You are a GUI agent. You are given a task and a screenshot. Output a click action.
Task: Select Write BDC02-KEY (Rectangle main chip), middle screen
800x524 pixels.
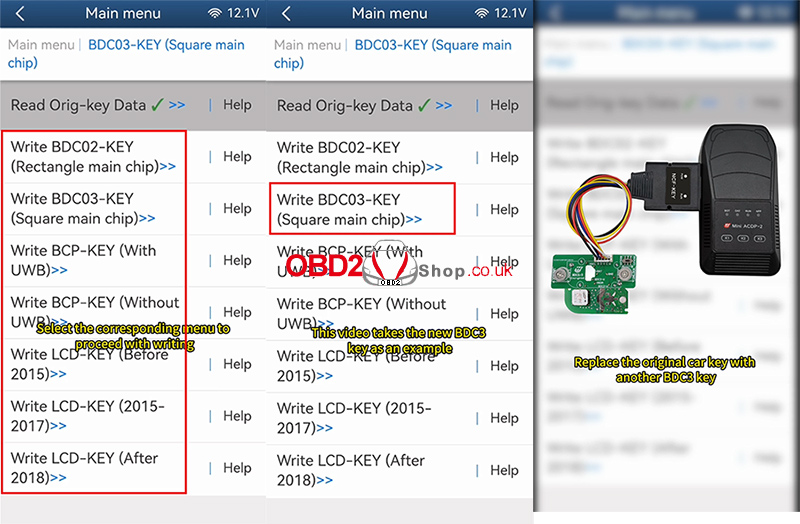(360, 157)
